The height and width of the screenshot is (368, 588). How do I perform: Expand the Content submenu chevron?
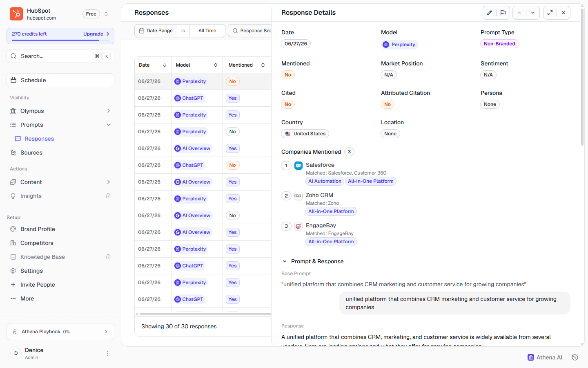[109, 182]
